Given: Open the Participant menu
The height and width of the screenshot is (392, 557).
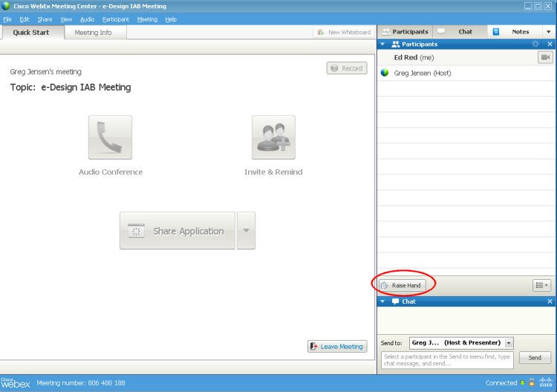Looking at the screenshot, I should (115, 19).
